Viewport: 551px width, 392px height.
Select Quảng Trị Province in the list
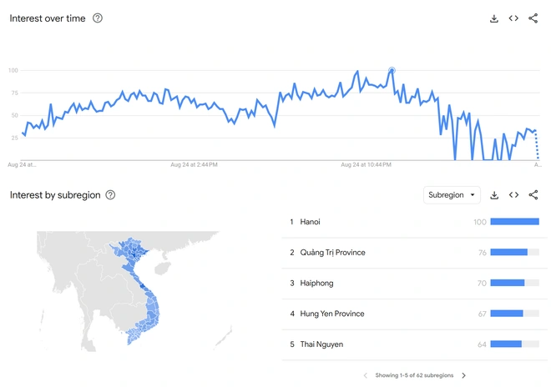(x=332, y=253)
